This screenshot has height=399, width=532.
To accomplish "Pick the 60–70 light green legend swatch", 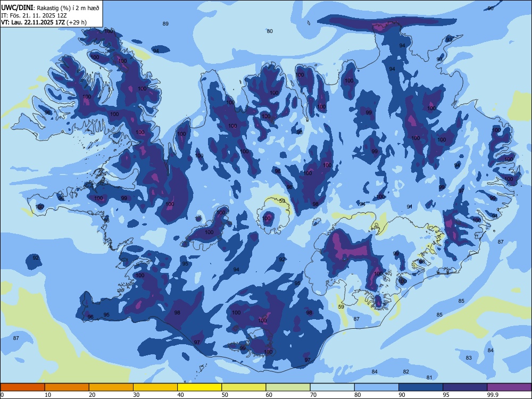I will [x=288, y=387].
